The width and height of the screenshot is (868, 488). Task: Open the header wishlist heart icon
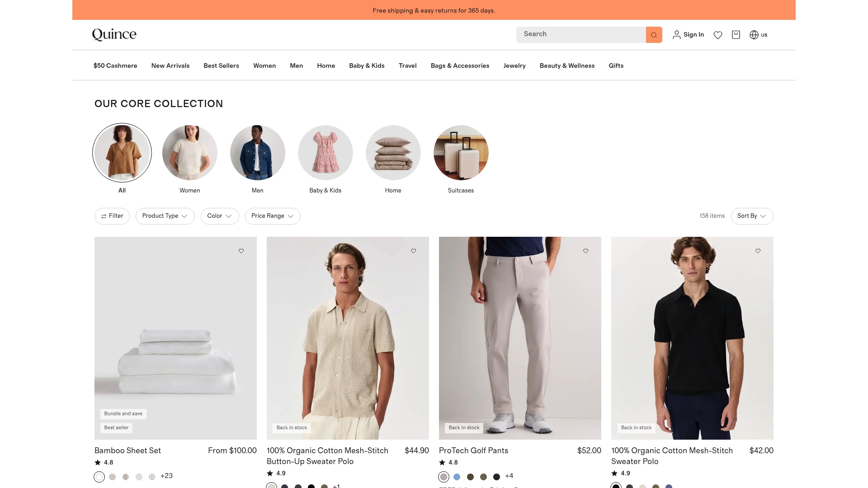[718, 35]
